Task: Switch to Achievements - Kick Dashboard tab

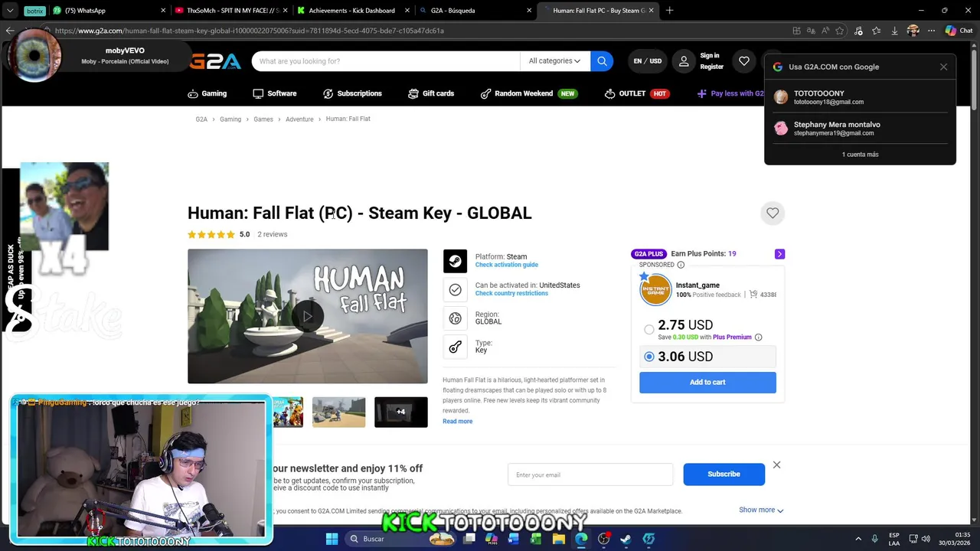Action: coord(352,11)
